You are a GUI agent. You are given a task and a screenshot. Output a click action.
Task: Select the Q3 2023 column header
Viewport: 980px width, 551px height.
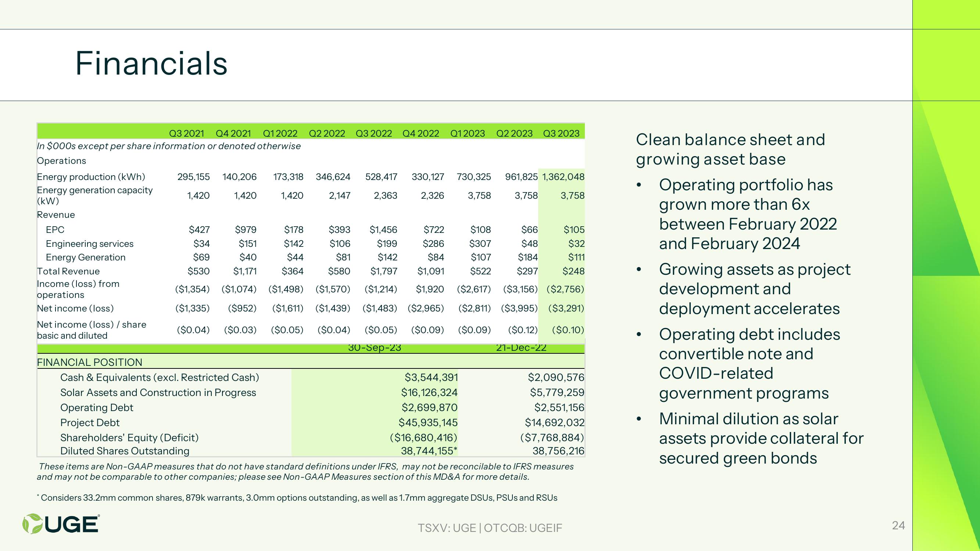point(561,133)
